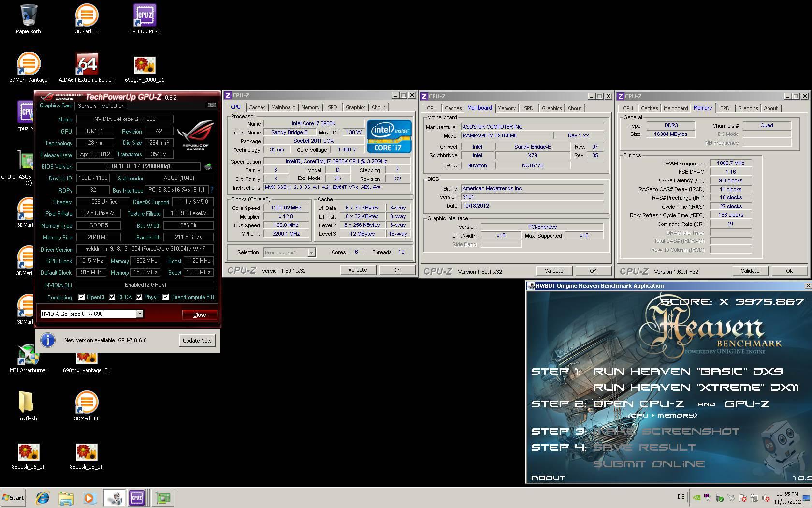Viewport: 812px width, 508px height.
Task: Open the Processor #1 selection dropdown in CPU-Z
Action: tap(290, 252)
